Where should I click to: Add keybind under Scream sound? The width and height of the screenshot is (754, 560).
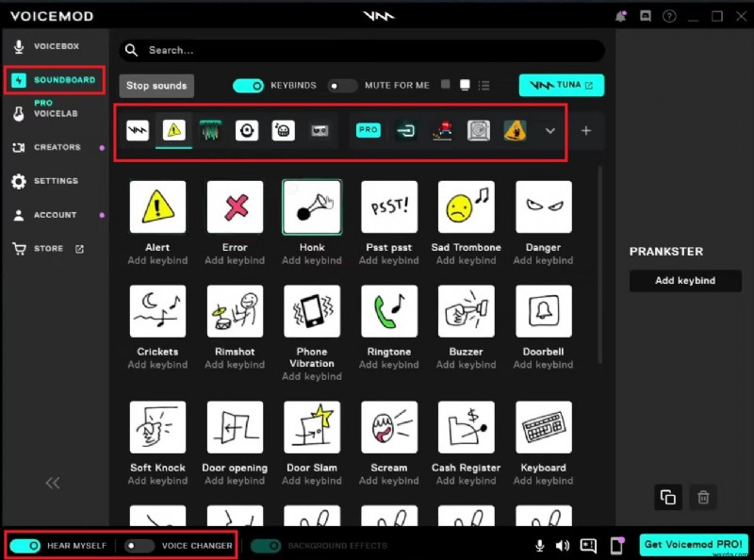point(389,481)
